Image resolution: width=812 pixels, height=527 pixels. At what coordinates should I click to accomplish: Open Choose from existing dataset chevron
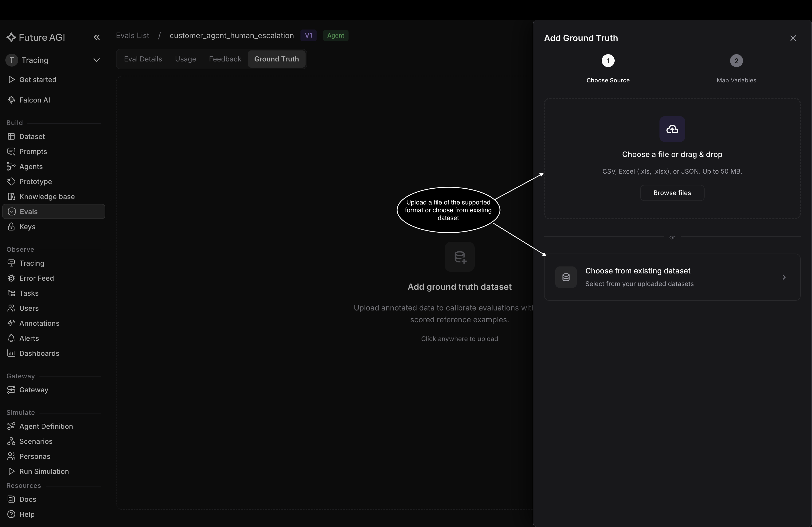784,277
